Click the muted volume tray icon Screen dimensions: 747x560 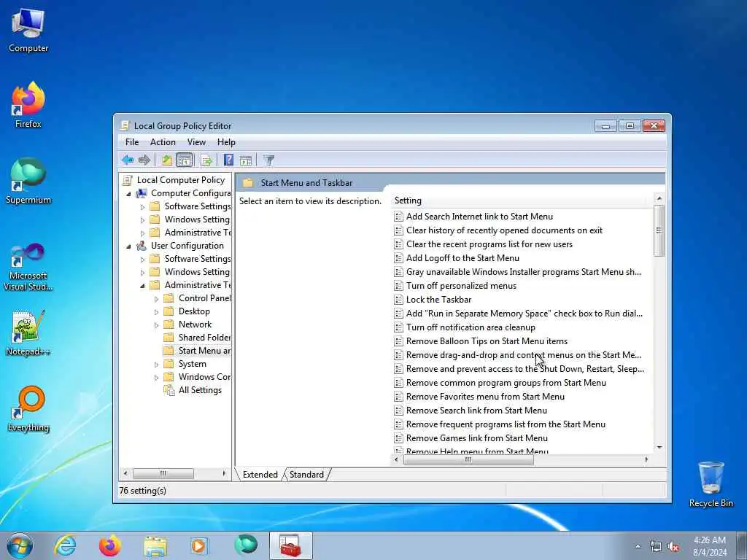coord(673,547)
